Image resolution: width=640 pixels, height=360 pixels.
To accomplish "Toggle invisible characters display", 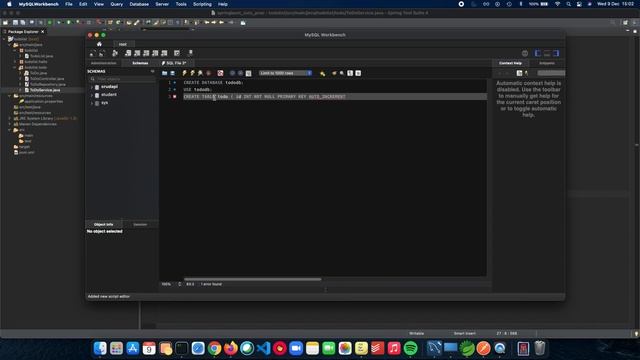I will pos(350,73).
